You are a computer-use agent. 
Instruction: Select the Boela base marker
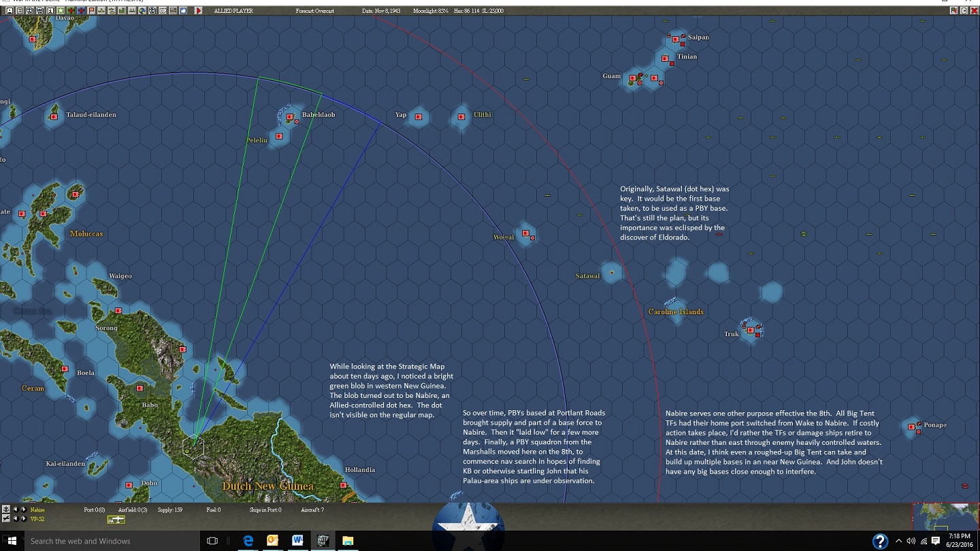click(65, 369)
